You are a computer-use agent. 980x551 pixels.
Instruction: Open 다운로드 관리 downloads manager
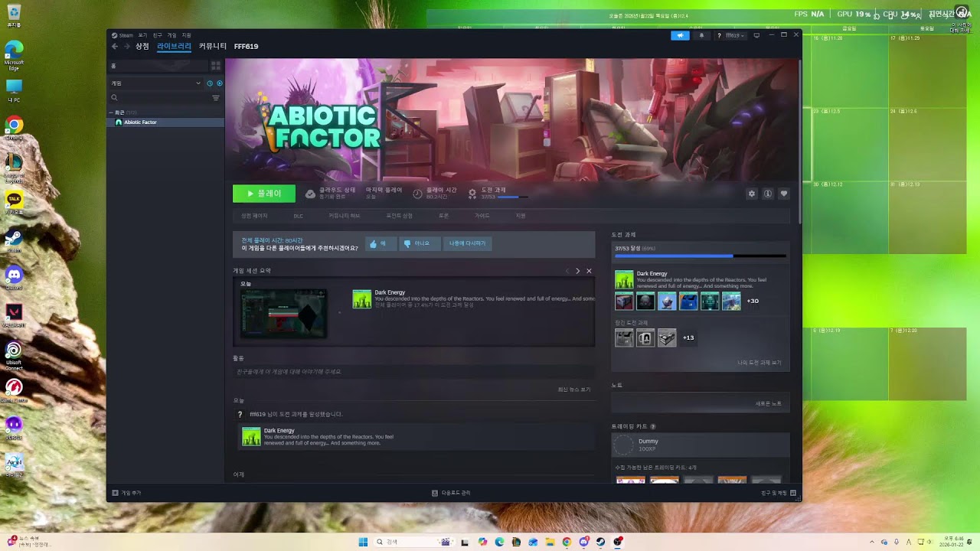coord(451,493)
